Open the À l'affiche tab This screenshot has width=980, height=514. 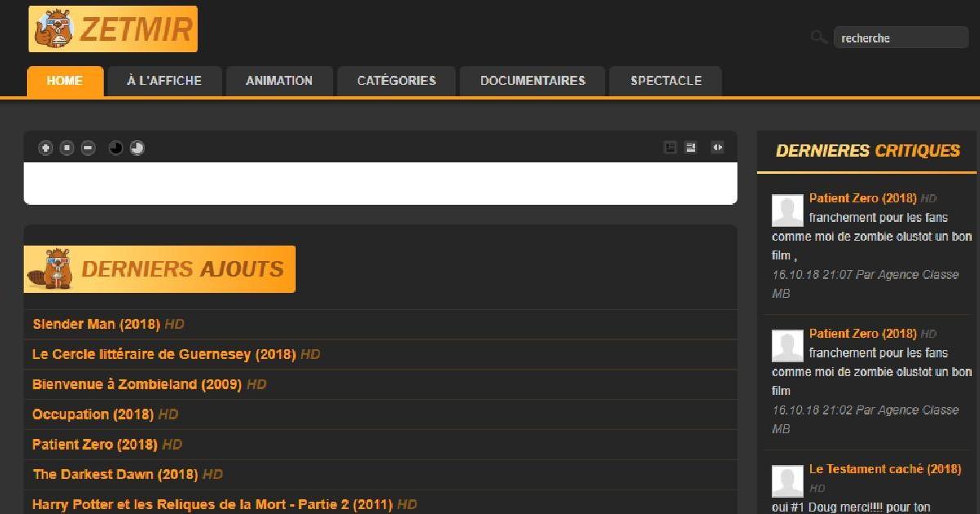164,81
